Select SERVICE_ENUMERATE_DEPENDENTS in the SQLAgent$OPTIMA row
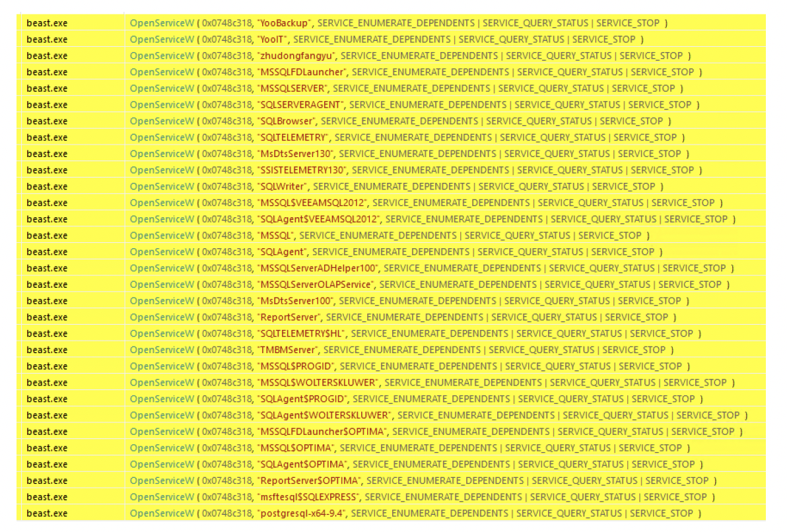The image size is (787, 532). [x=431, y=464]
